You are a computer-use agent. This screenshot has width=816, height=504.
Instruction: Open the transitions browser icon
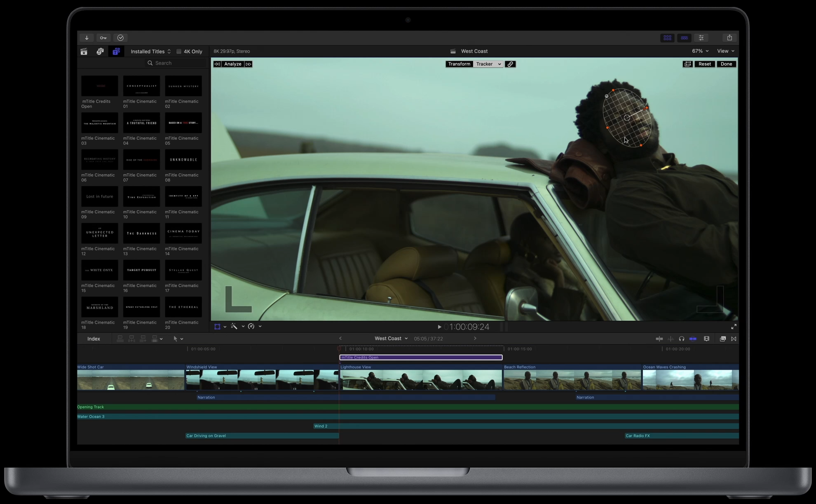[x=734, y=339]
